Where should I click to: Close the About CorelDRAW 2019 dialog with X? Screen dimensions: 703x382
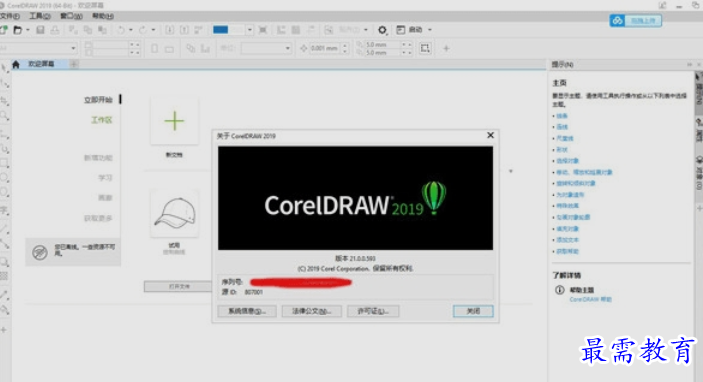click(490, 135)
